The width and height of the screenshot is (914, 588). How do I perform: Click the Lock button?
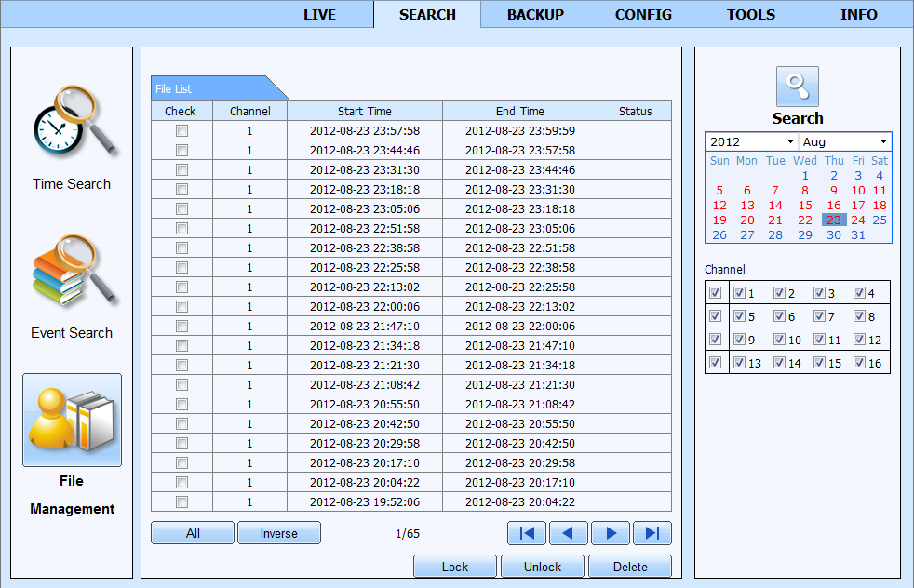[x=455, y=567]
